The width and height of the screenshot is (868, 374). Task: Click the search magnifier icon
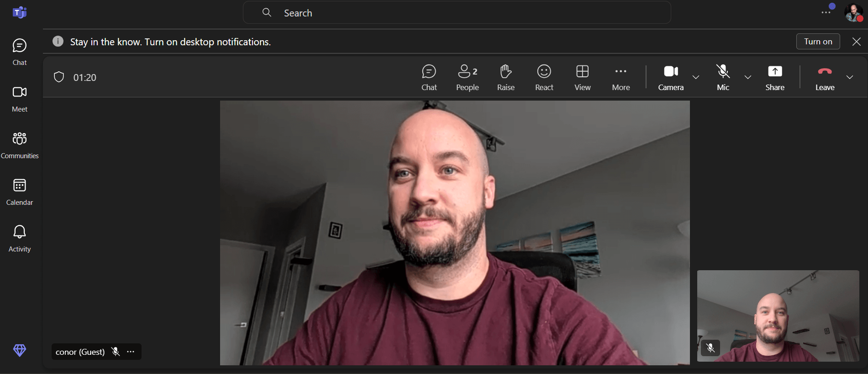[267, 12]
